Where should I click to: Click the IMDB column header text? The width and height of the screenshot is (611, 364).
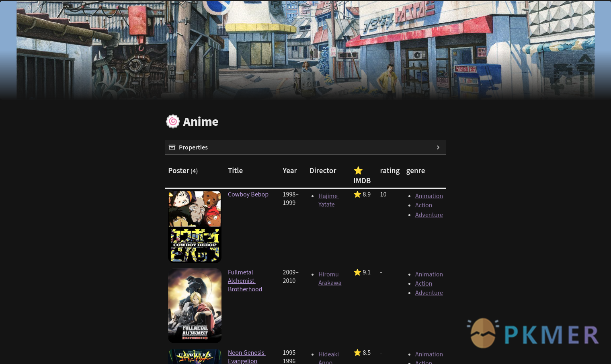click(x=362, y=181)
